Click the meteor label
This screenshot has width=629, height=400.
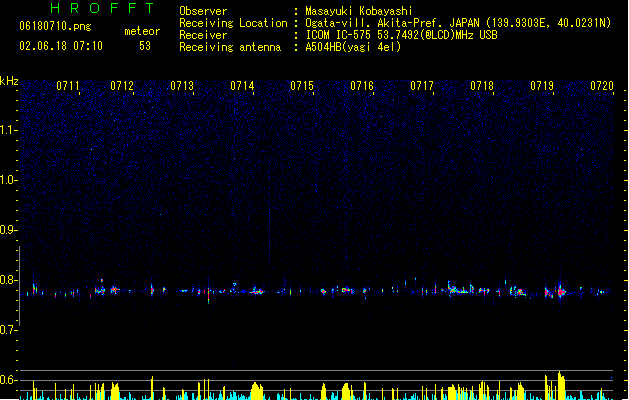click(142, 31)
